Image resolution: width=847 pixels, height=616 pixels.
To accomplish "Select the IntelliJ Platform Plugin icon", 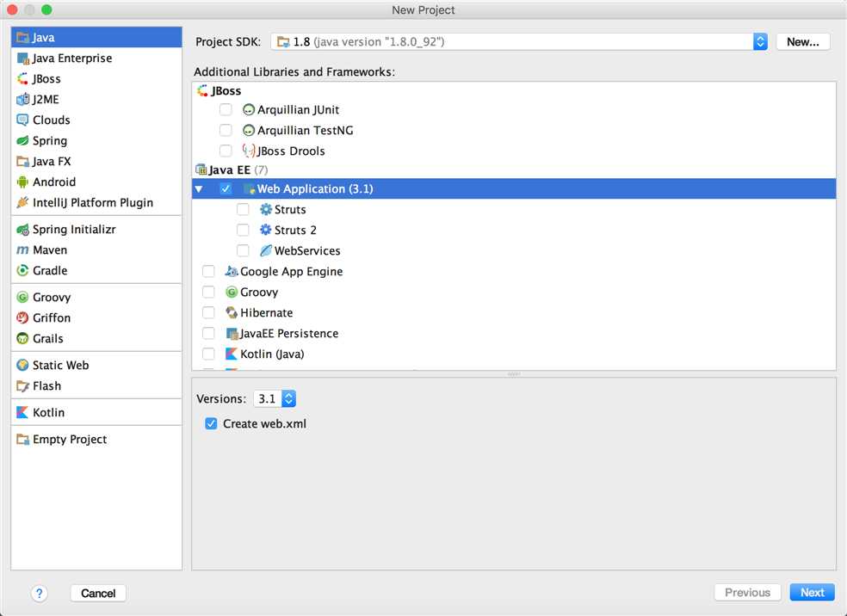I will [x=22, y=202].
